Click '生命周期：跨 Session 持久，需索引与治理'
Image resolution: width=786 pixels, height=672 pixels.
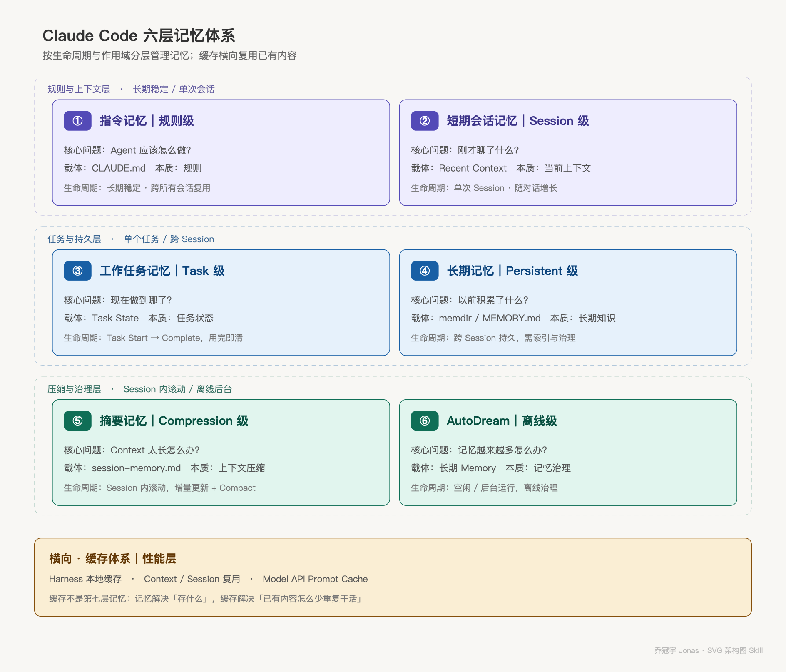coord(493,338)
